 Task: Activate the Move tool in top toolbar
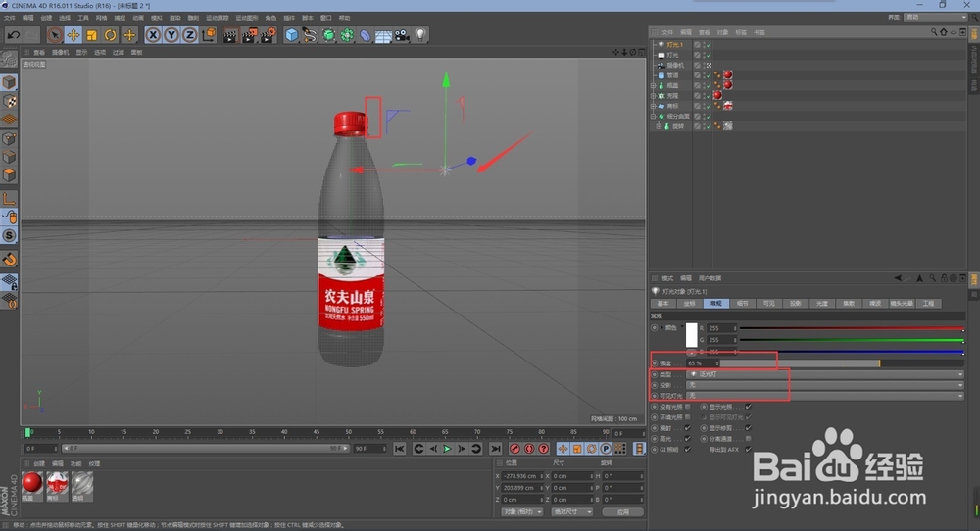73,35
